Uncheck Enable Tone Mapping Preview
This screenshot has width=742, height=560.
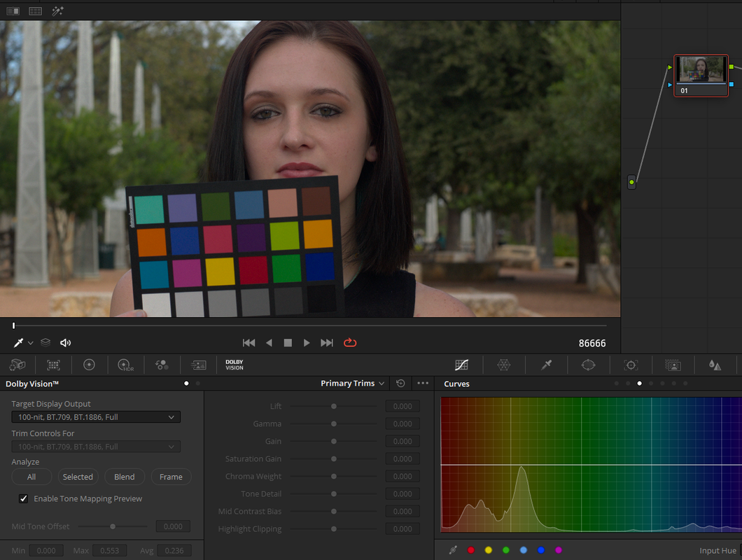23,498
